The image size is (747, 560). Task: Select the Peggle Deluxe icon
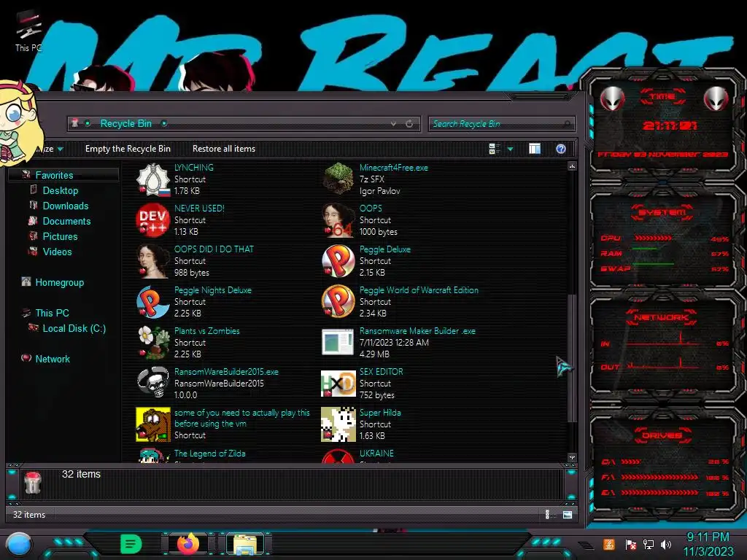pyautogui.click(x=338, y=261)
